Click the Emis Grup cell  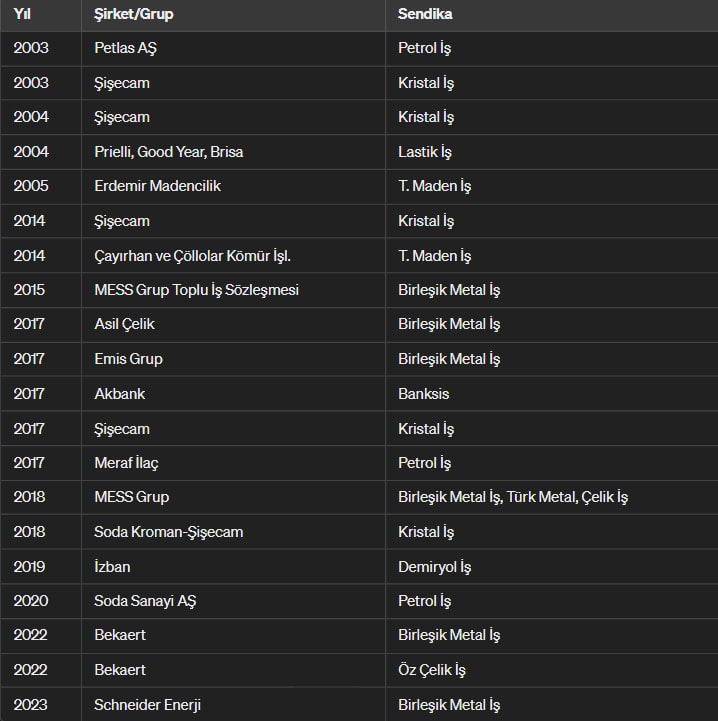(x=128, y=359)
